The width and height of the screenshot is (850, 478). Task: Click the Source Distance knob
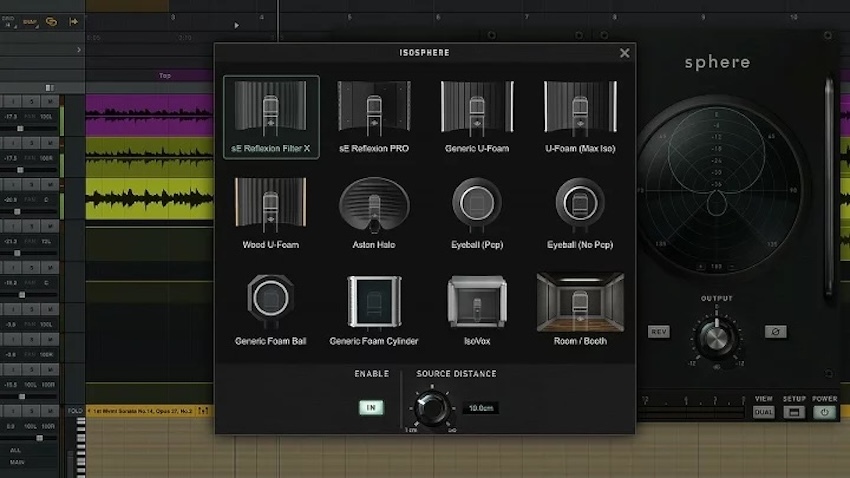tap(431, 406)
